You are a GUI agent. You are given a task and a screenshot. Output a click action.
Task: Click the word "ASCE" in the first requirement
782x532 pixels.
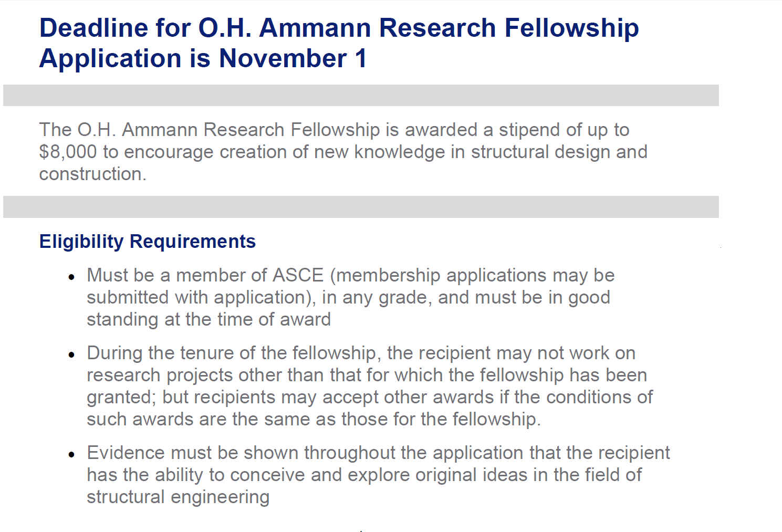pyautogui.click(x=298, y=275)
